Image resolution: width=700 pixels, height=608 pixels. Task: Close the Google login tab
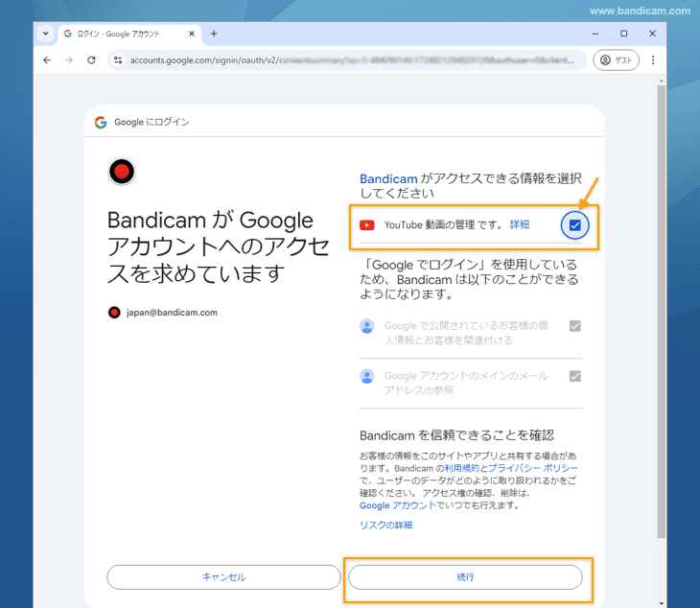pyautogui.click(x=192, y=34)
